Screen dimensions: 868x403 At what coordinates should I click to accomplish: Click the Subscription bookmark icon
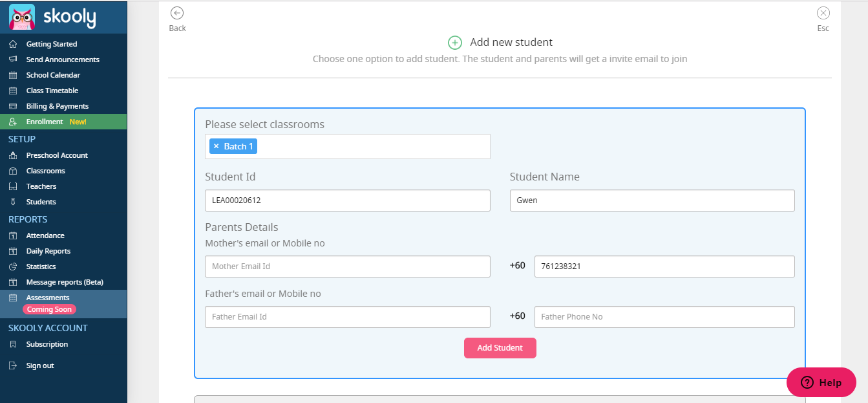pyautogui.click(x=13, y=344)
